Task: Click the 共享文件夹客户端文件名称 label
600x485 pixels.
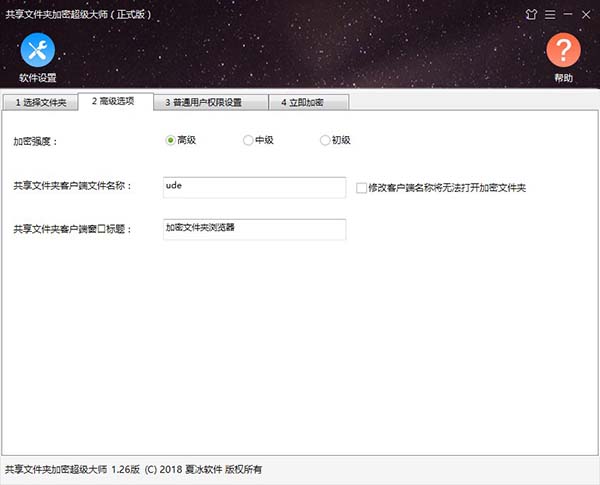Action: pos(72,186)
